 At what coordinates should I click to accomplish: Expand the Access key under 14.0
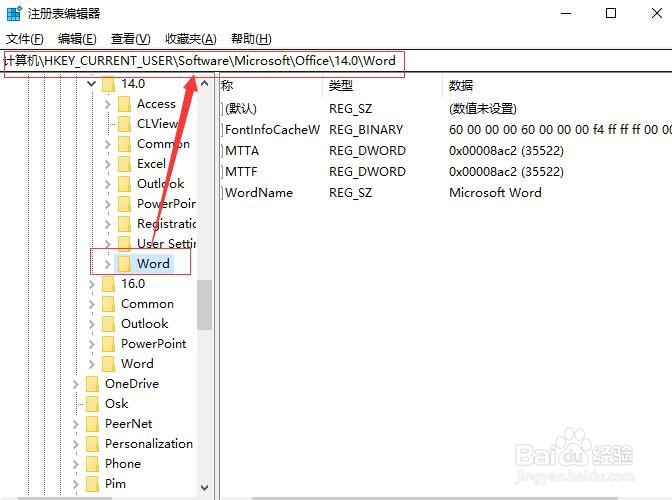[x=108, y=104]
